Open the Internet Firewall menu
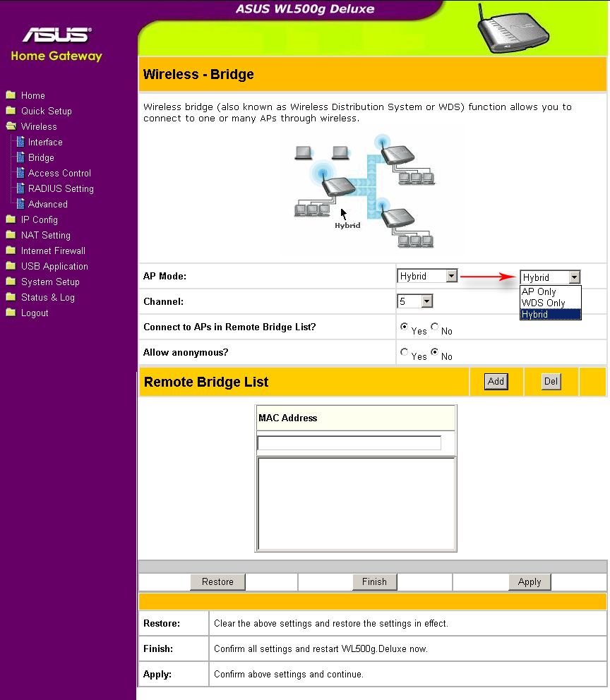The width and height of the screenshot is (610, 700). pyautogui.click(x=53, y=251)
